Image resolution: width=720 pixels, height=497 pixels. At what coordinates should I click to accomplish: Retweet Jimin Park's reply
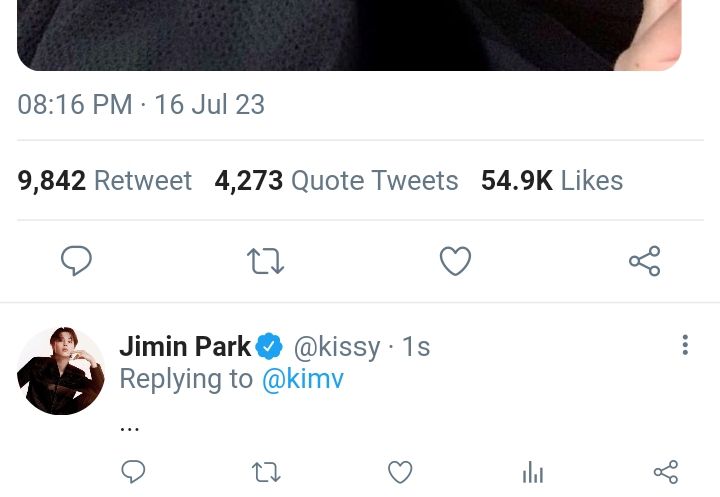[x=266, y=472]
